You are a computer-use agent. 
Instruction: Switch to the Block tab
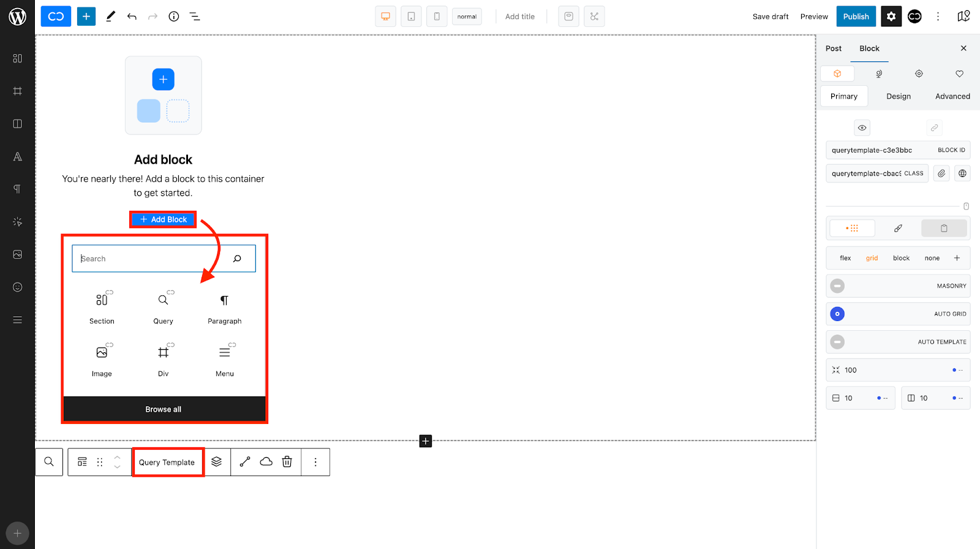pos(869,48)
